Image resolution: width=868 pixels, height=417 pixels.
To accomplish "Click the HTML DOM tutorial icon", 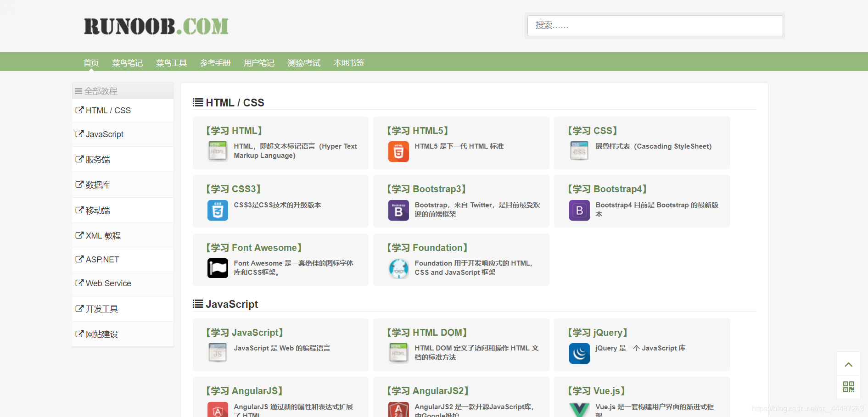I will pos(398,353).
